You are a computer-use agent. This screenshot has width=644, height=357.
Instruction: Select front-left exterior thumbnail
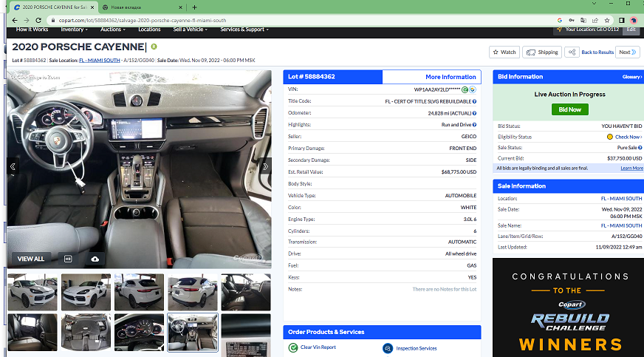(x=32, y=292)
